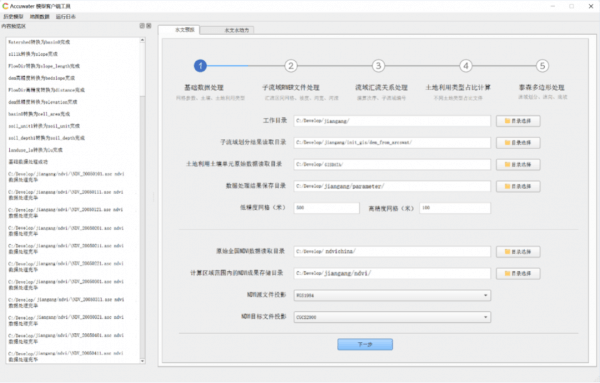Browse folder for the C:/Develop/GISData row
Screen dimensions: 600x383
pos(518,165)
